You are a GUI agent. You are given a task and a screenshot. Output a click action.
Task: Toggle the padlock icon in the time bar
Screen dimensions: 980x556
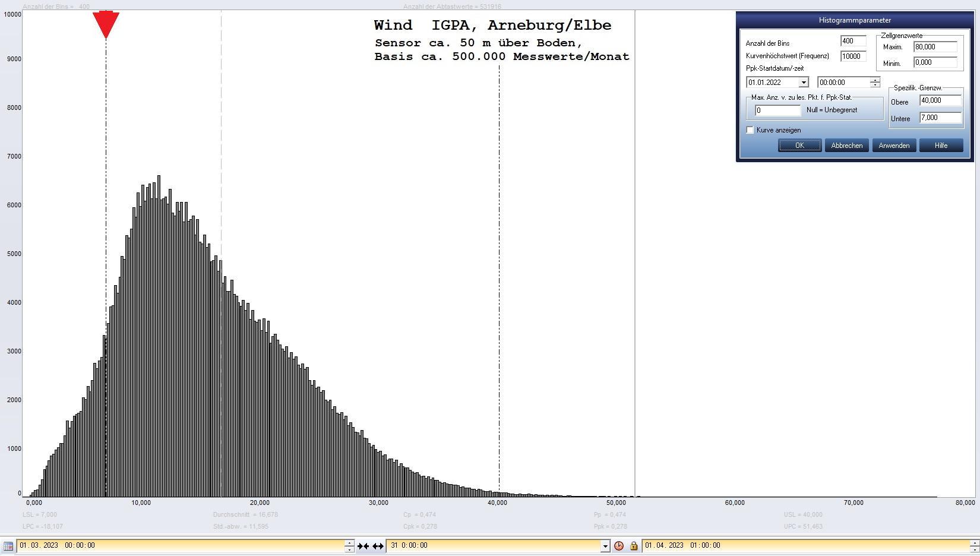coord(633,546)
